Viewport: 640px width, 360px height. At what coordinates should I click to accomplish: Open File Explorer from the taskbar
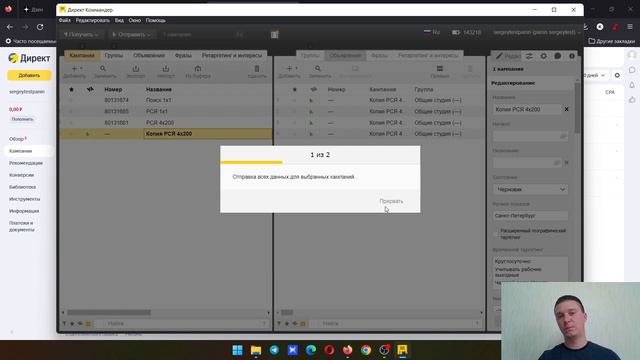click(256, 350)
